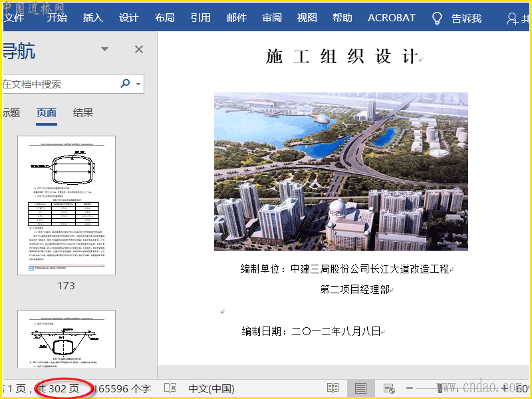532x399 pixels.
Task: Open the 引用 ribbon tab
Action: [201, 18]
